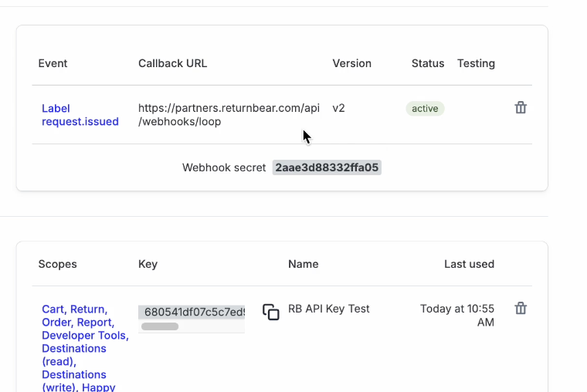This screenshot has width=587, height=392.
Task: Click the Last used column header
Action: click(469, 264)
